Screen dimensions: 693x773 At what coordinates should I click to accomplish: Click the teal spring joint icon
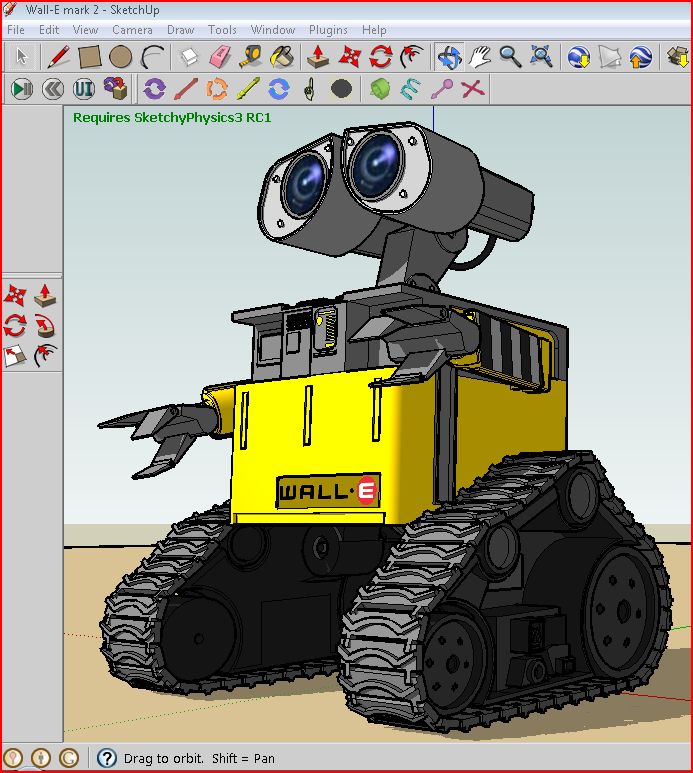coord(411,89)
